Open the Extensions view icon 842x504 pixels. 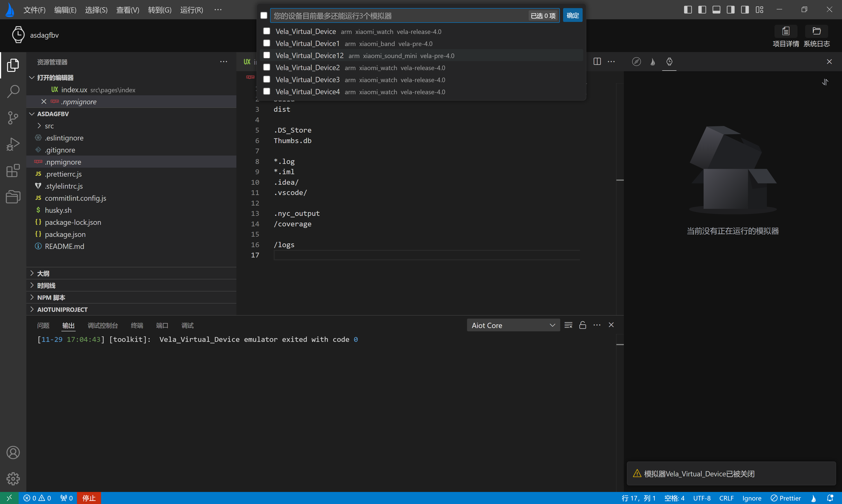coord(13,170)
